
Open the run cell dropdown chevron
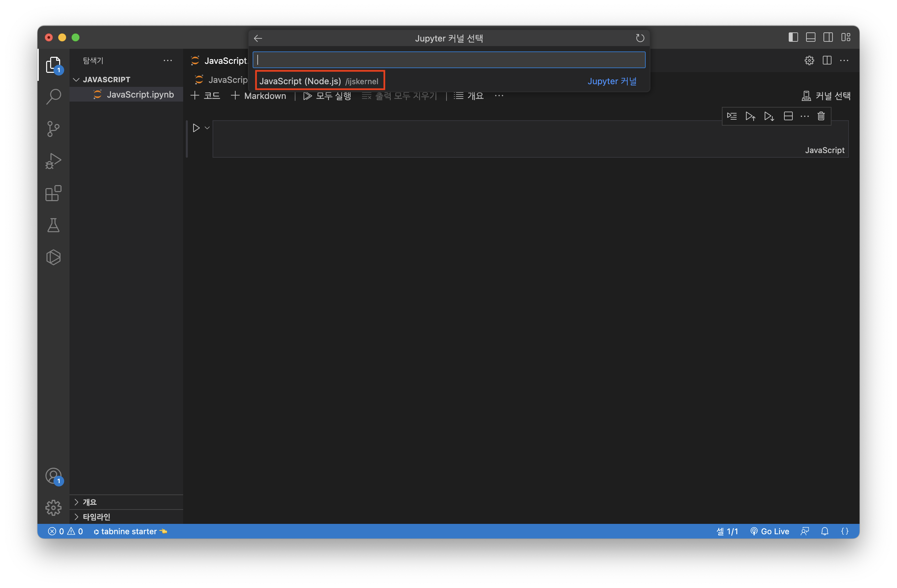(x=207, y=128)
